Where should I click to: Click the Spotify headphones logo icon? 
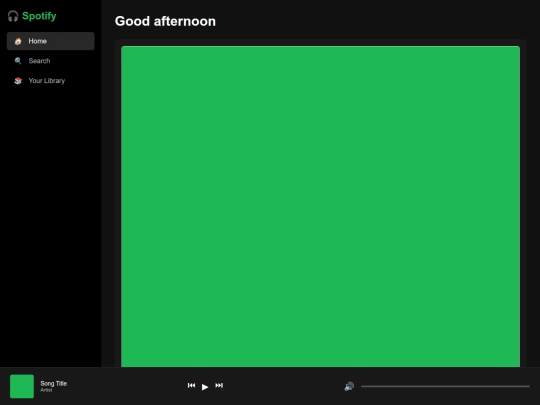point(13,16)
